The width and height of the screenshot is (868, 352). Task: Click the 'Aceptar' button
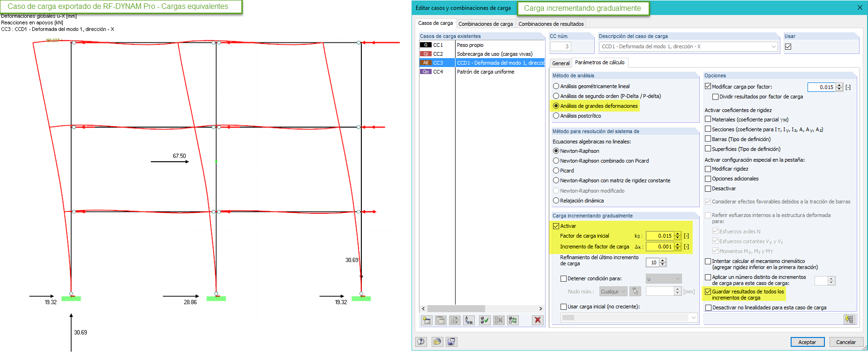[807, 342]
